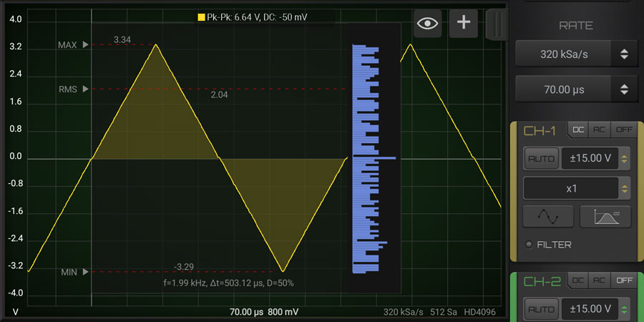
Task: Open the CH-1 x1 probe dropdown
Action: [x=577, y=188]
